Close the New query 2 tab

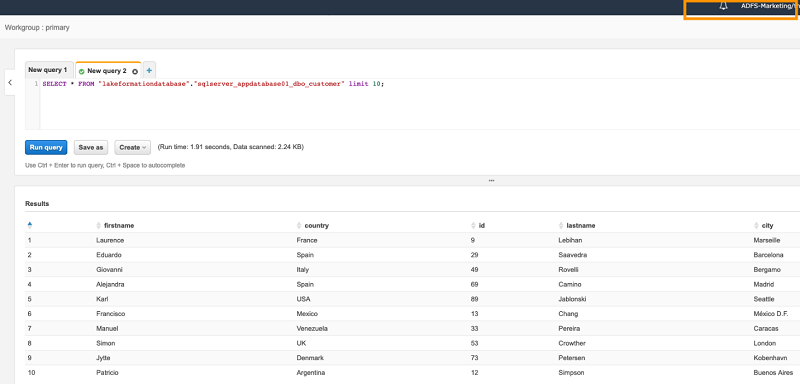135,71
